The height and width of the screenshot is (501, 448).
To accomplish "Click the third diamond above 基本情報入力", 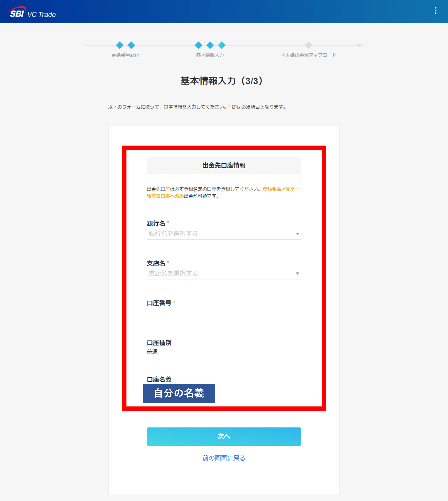I will click(222, 45).
